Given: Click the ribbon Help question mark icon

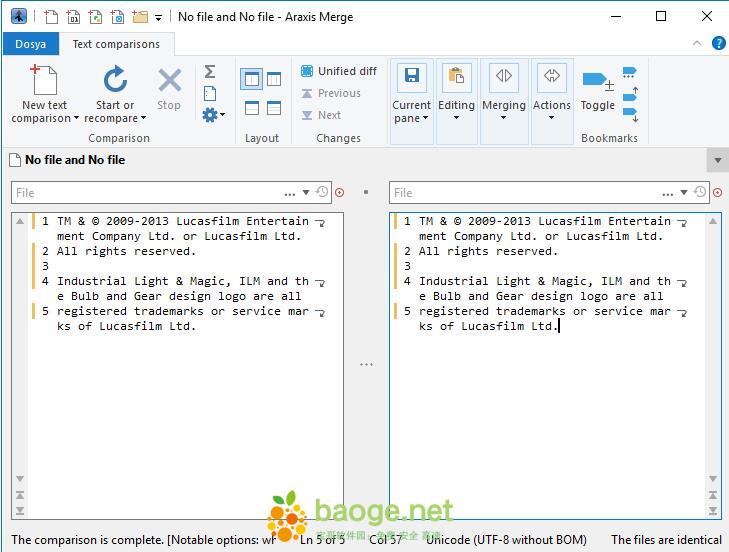Looking at the screenshot, I should (718, 43).
